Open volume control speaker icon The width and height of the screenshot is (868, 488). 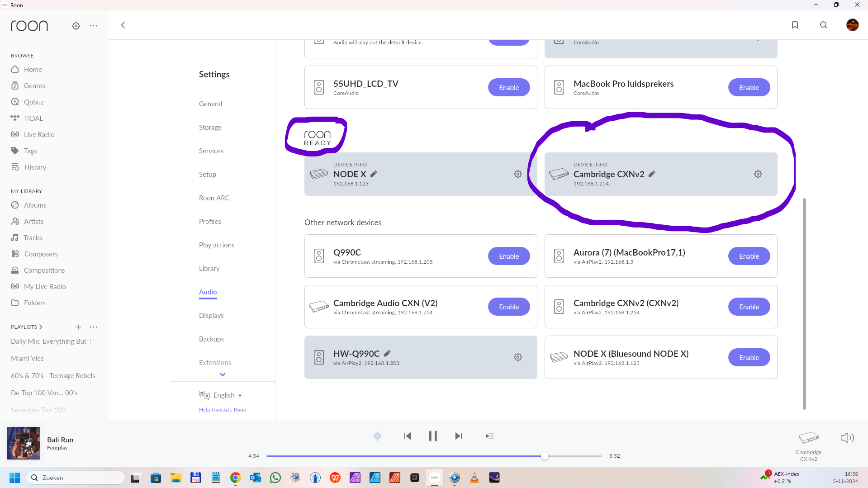click(847, 437)
